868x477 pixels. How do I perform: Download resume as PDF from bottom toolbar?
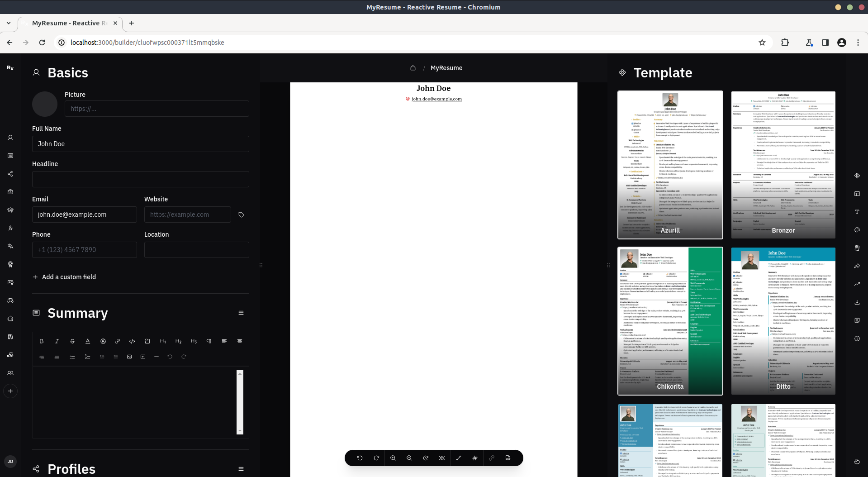508,458
